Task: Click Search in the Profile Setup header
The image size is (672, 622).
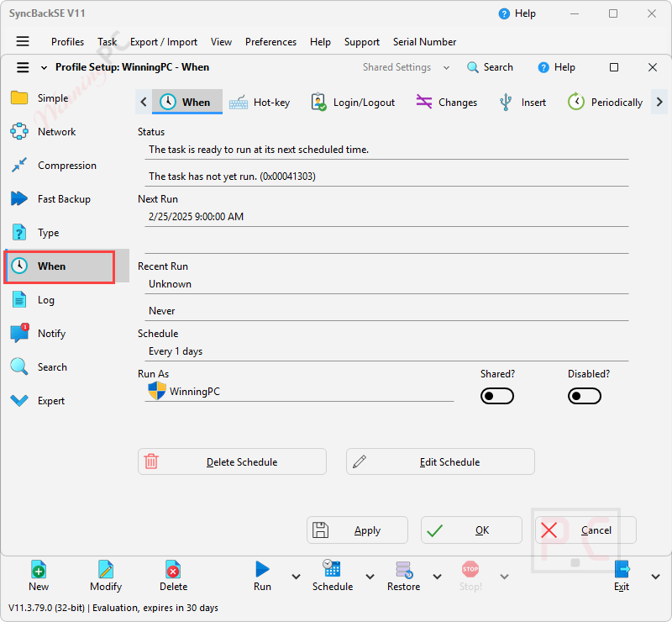Action: click(x=490, y=67)
